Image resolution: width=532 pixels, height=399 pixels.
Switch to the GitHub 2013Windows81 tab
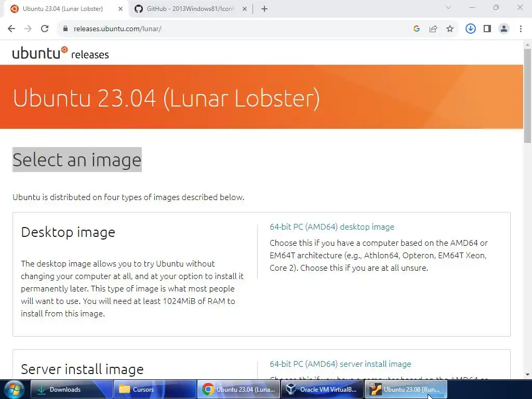click(x=190, y=9)
